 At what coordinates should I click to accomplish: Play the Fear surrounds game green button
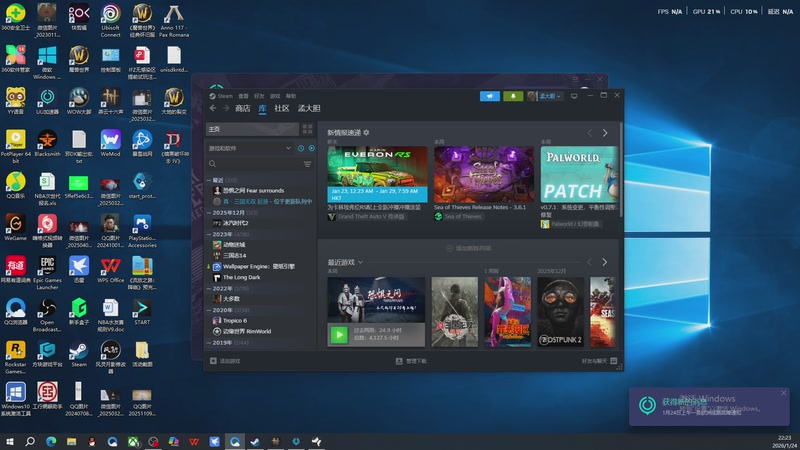point(339,335)
